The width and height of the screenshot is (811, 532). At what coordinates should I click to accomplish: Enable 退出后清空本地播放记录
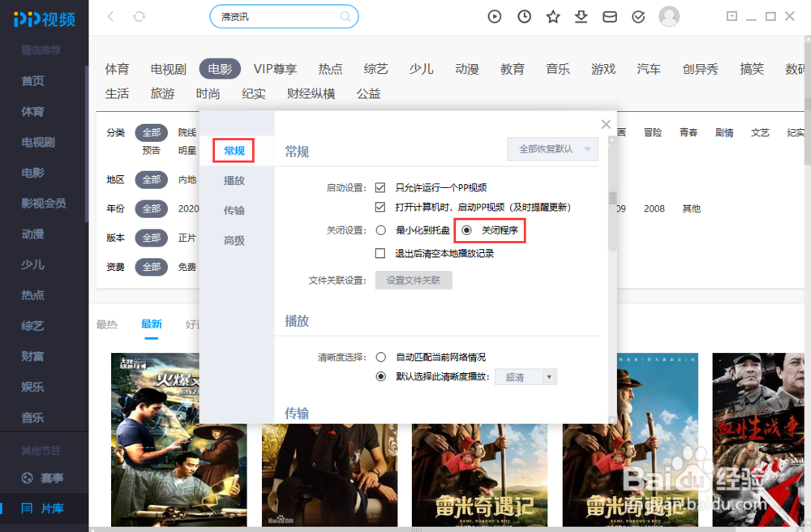pos(380,252)
